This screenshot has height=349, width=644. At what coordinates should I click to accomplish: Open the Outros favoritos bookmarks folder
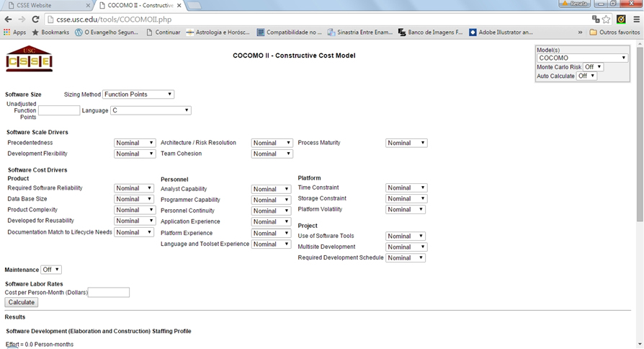pyautogui.click(x=614, y=32)
